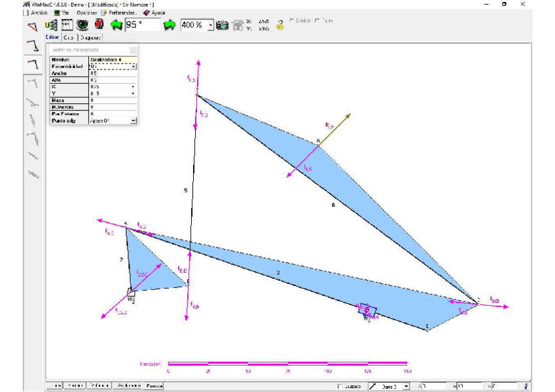Click the green right arrow rotation icon
Screen dimensions: 555x392
tap(170, 25)
